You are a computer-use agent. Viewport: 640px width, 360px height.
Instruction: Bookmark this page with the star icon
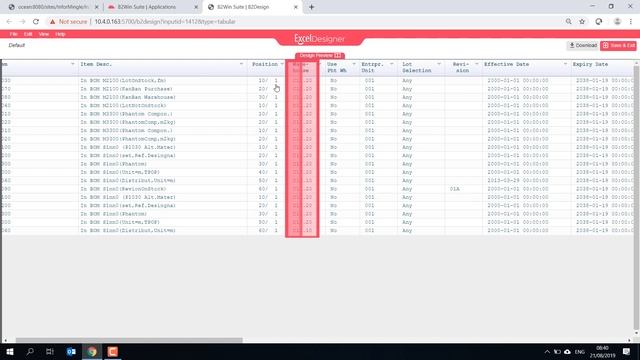[x=582, y=22]
